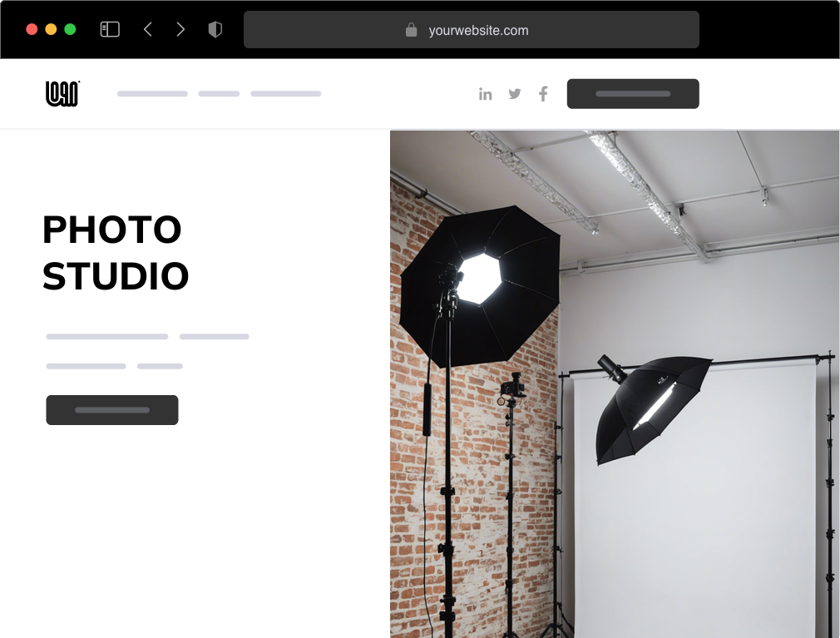The height and width of the screenshot is (638, 840).
Task: Click the green traffic light control
Action: coord(72,27)
